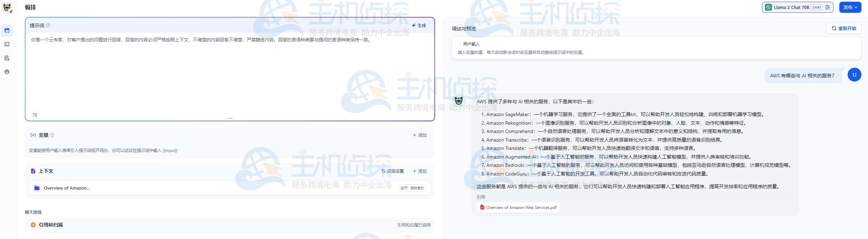Click the bot avatar in chat response
Screen dimensions: 868x239
(x=459, y=101)
